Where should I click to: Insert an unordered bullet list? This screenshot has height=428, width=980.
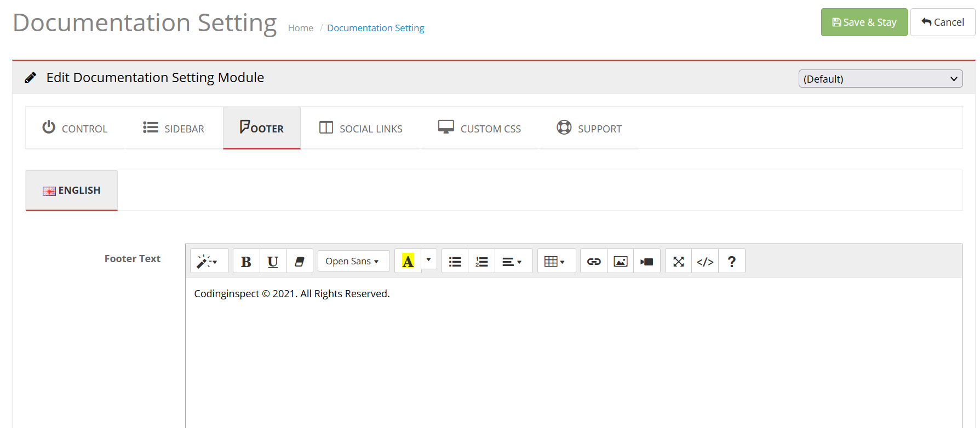tap(455, 262)
